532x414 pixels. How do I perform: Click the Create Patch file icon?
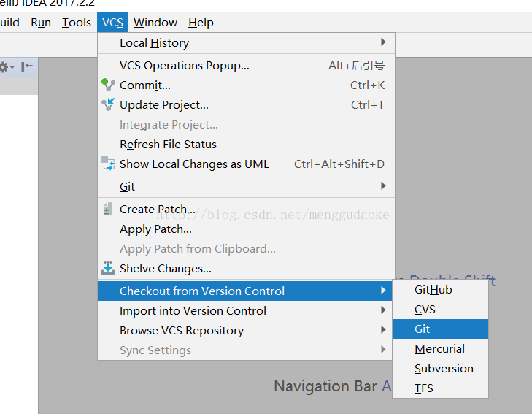click(x=107, y=209)
